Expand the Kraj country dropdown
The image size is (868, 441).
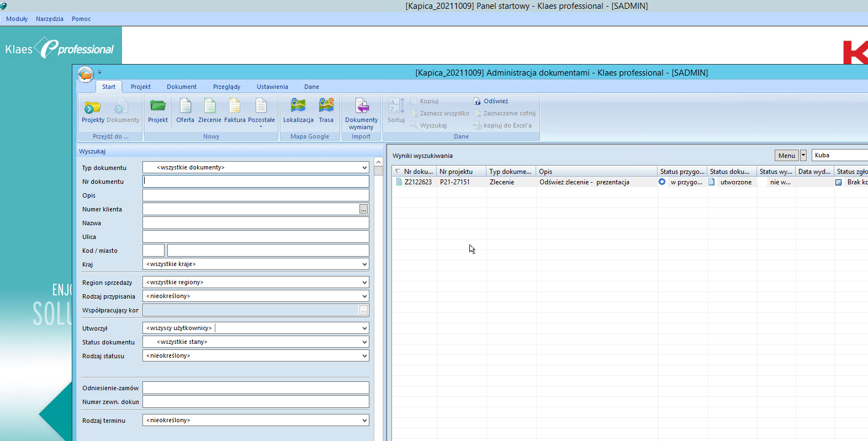[x=364, y=264]
